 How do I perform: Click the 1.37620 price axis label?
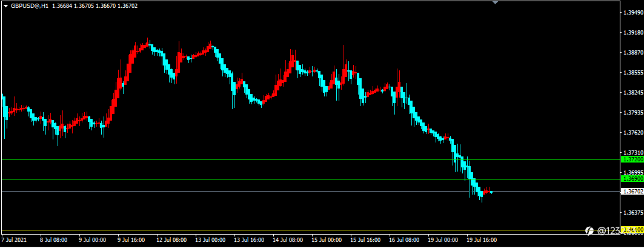tap(633, 133)
